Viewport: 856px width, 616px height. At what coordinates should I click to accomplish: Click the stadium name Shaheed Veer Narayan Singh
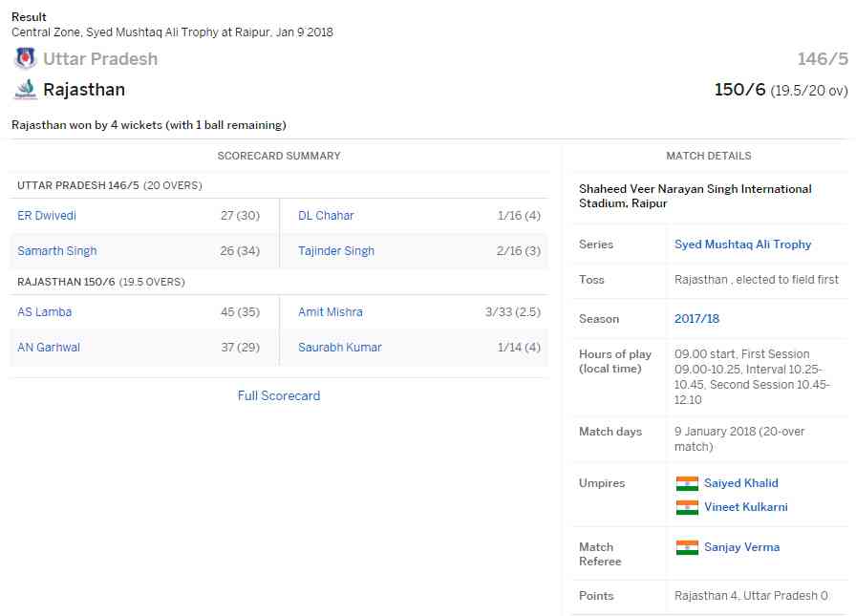coord(695,196)
